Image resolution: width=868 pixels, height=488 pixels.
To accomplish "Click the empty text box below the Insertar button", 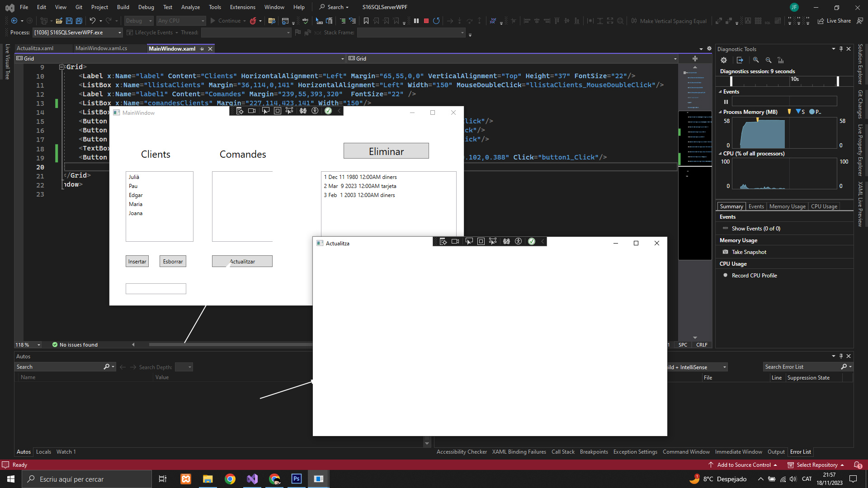I will (x=156, y=289).
